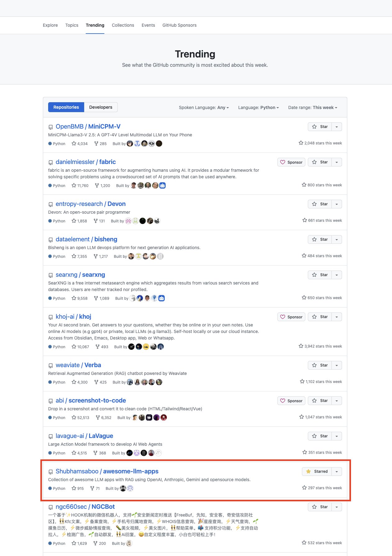View fabric forks count 1,200
Image resolution: width=392 pixels, height=556 pixels.
[103, 185]
